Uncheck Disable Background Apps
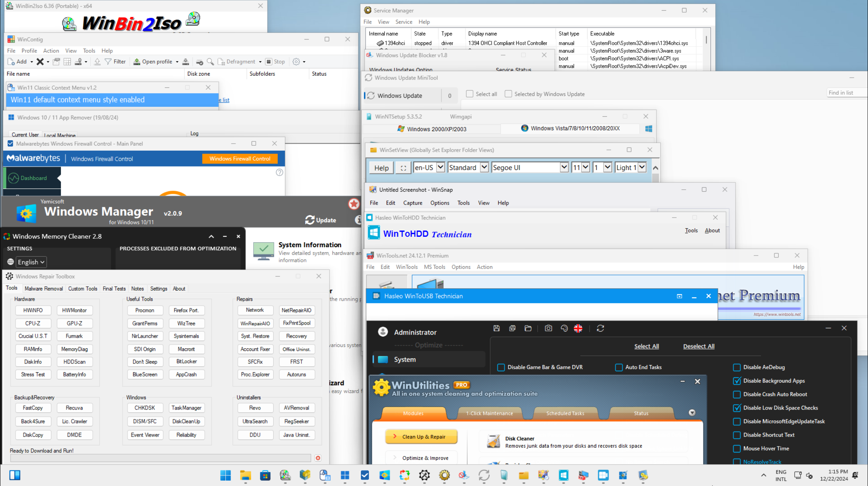 (737, 381)
